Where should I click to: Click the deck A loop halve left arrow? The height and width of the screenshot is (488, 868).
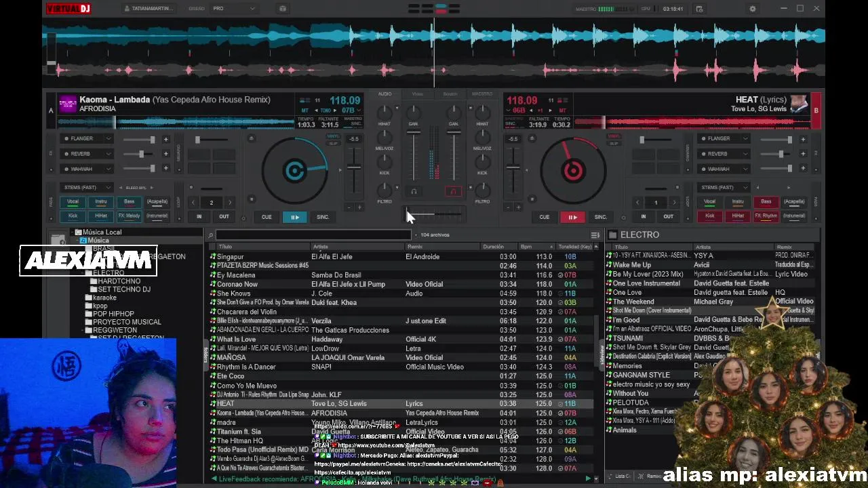193,203
